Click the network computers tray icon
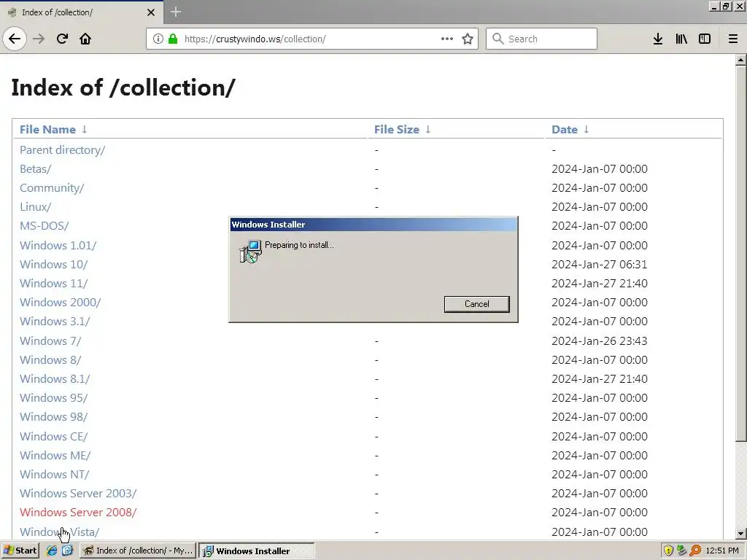 pyautogui.click(x=682, y=551)
